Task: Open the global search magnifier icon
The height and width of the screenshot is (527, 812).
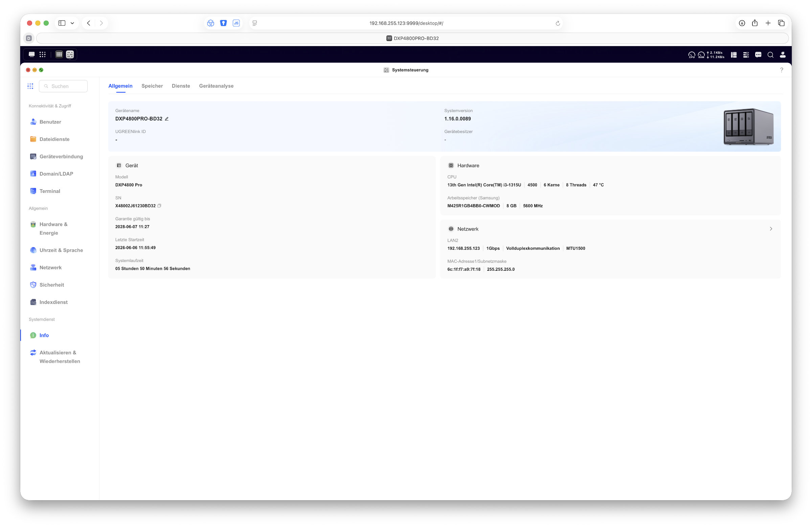Action: [770, 54]
